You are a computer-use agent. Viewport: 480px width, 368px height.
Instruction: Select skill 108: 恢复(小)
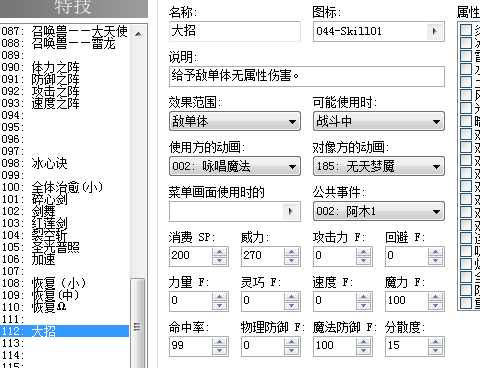pyautogui.click(x=65, y=283)
